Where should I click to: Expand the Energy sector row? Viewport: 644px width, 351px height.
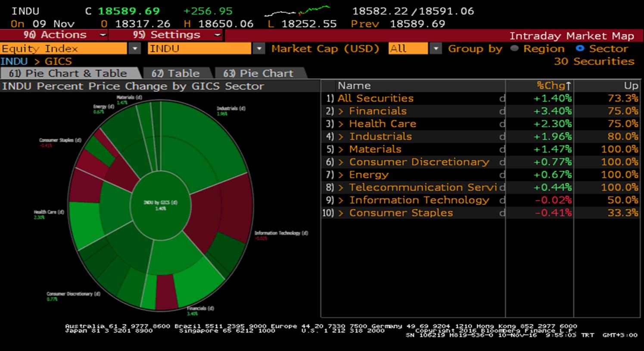point(341,175)
